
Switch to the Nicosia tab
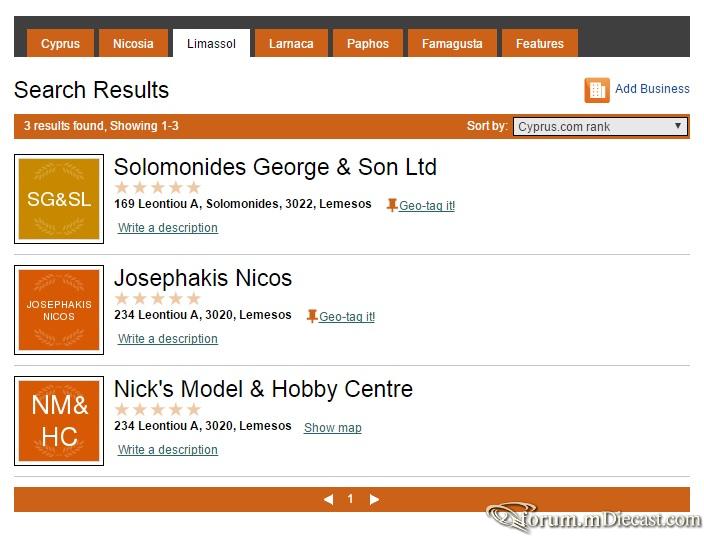click(133, 44)
